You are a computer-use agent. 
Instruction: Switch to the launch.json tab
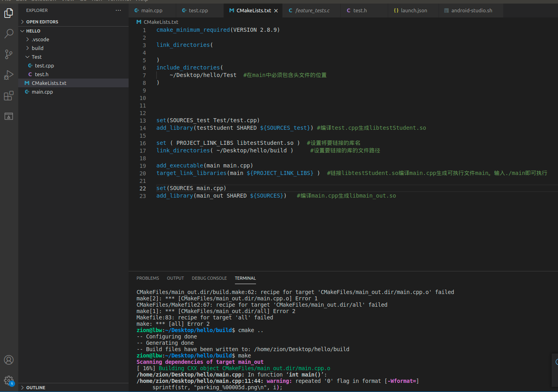pos(414,11)
